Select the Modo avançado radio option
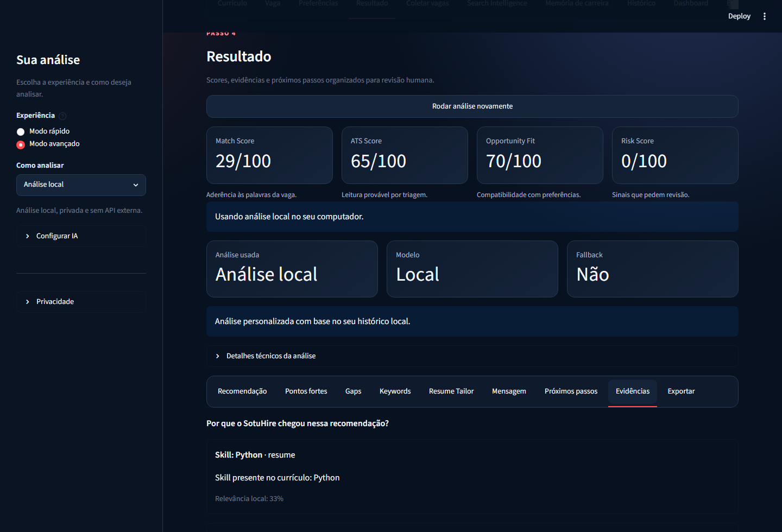Viewport: 782px width, 532px height. (x=21, y=144)
